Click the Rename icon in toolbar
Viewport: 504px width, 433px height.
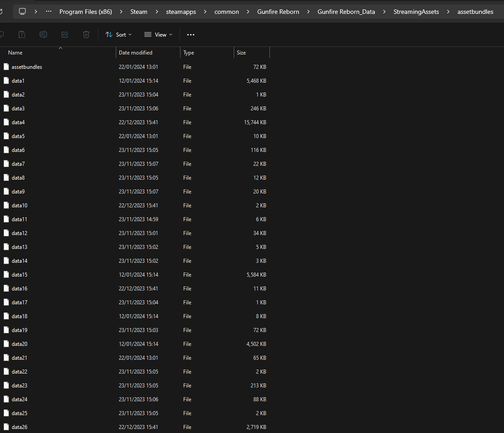(x=43, y=34)
